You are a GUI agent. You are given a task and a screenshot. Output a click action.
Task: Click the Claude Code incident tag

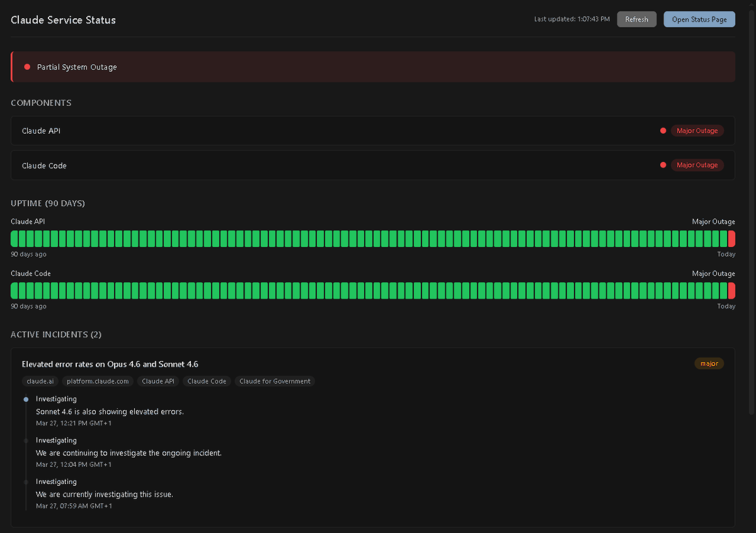click(207, 381)
